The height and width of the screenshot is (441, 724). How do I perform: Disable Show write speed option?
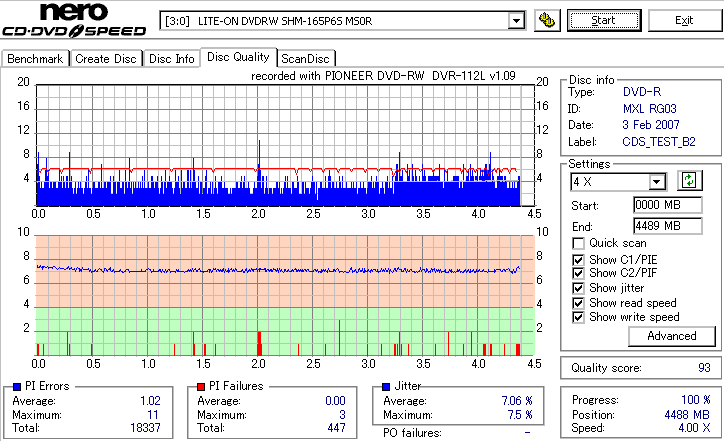tap(578, 317)
